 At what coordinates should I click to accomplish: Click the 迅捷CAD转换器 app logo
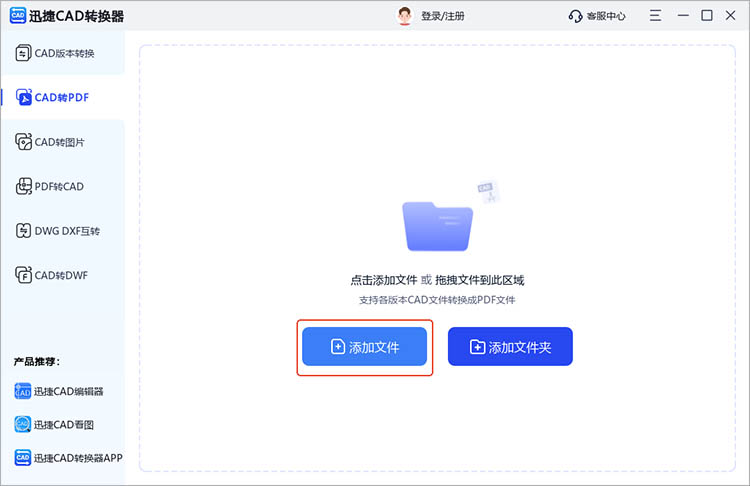[18, 16]
